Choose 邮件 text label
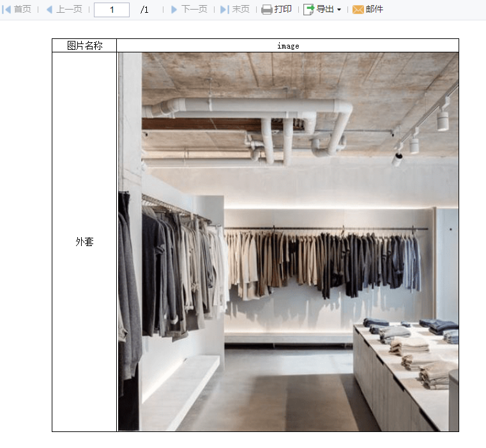 pyautogui.click(x=374, y=10)
